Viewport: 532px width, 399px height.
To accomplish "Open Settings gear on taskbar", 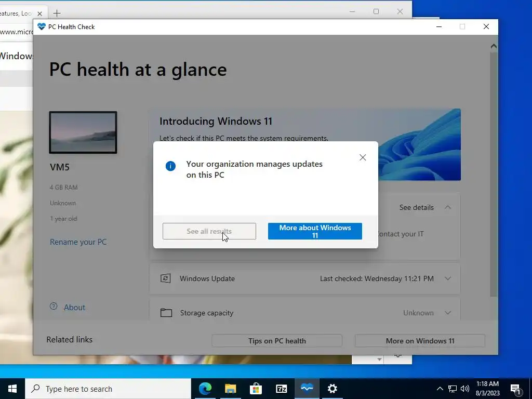I will (332, 389).
